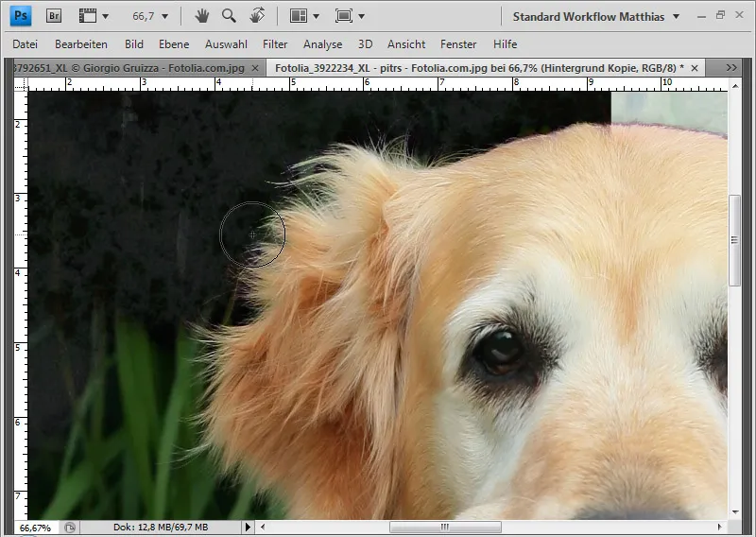Open the Ansicht menu
Screen dimensions: 756x537
coord(406,44)
